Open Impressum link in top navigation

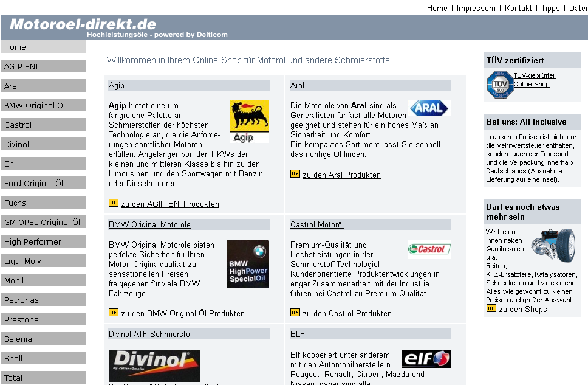point(476,9)
